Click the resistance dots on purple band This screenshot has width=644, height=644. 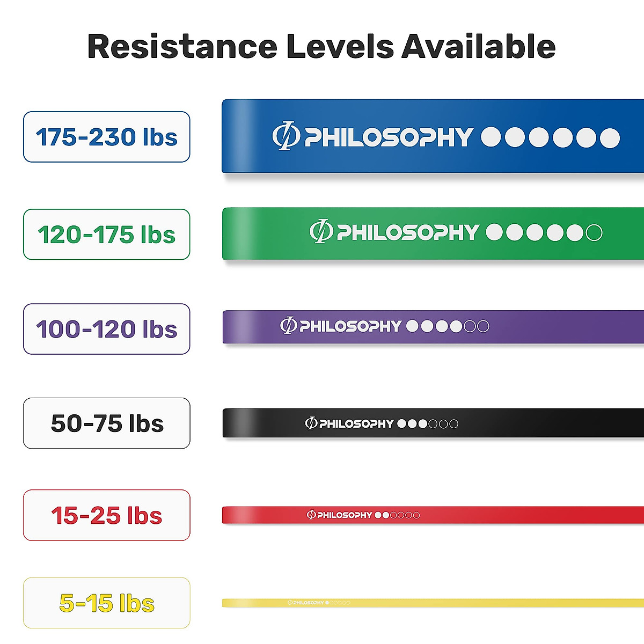(448, 326)
